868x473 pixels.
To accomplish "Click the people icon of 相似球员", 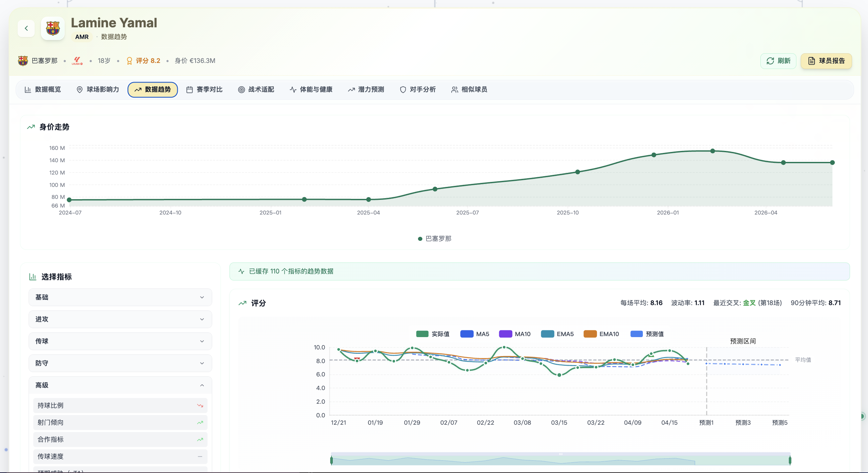I will [455, 90].
